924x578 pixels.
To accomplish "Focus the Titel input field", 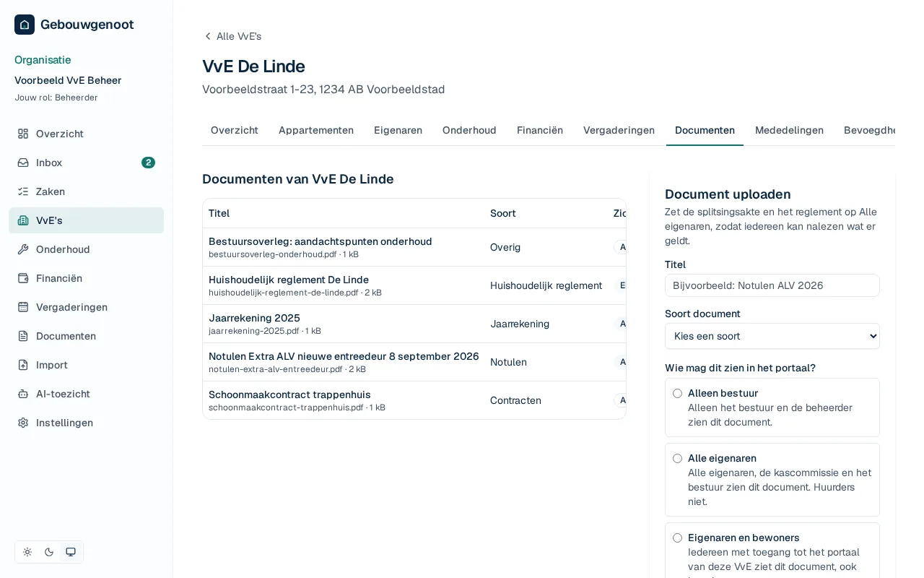I will tap(772, 285).
